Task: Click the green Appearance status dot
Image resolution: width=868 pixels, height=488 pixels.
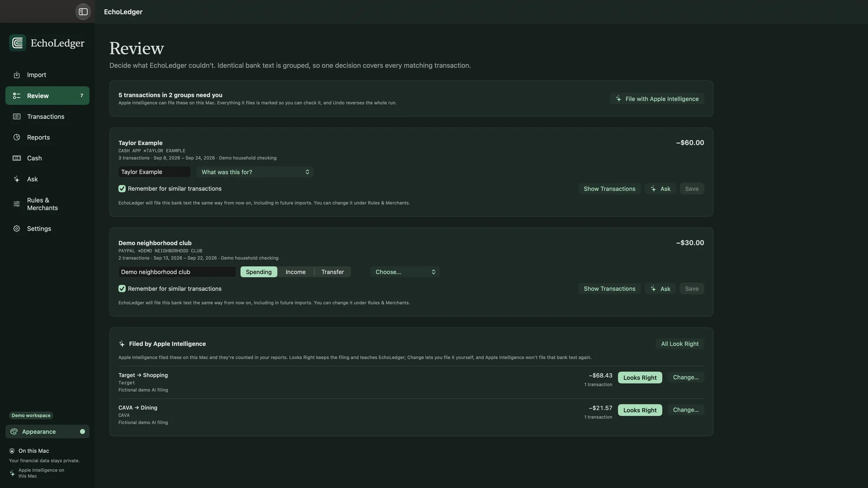Action: (82, 432)
